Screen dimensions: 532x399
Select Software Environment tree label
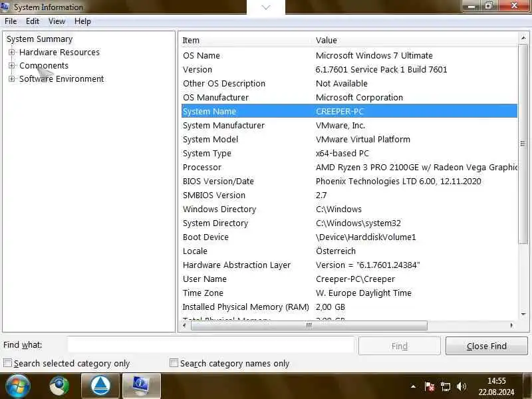(x=61, y=78)
